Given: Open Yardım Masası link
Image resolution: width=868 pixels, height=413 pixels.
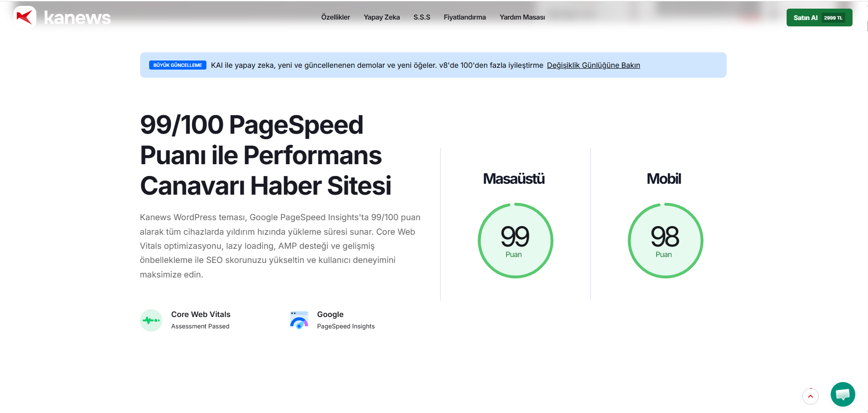Looking at the screenshot, I should coord(522,17).
